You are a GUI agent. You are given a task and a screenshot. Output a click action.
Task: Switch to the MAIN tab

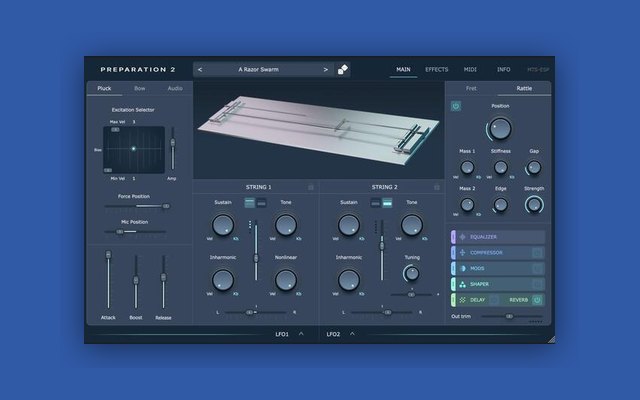pyautogui.click(x=403, y=70)
